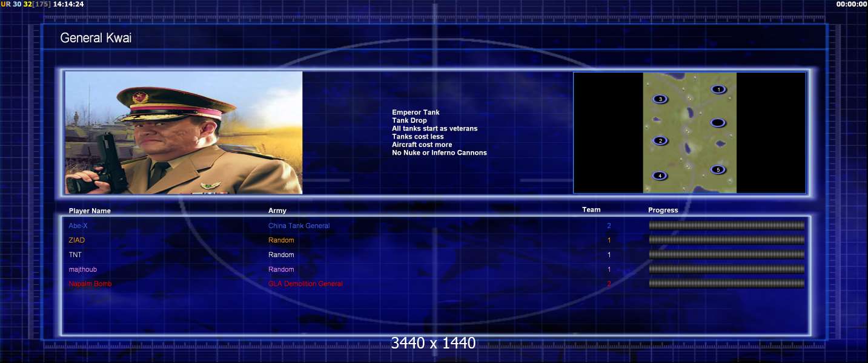This screenshot has width=868, height=363.
Task: Click Abe-X's army 'China Tank General'
Action: click(x=299, y=226)
